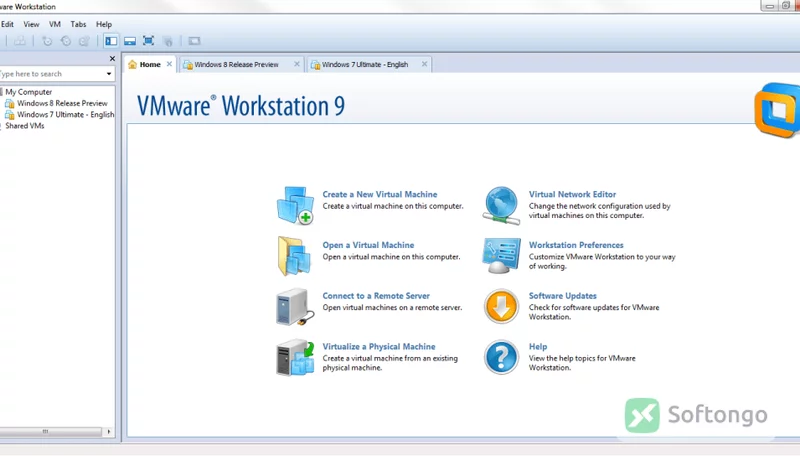Click the take snapshot toolbar icon
Screen dimensions: 800x456
47,41
